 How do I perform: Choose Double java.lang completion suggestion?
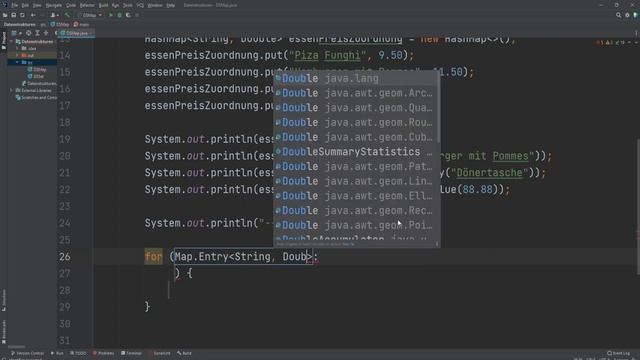pos(355,78)
